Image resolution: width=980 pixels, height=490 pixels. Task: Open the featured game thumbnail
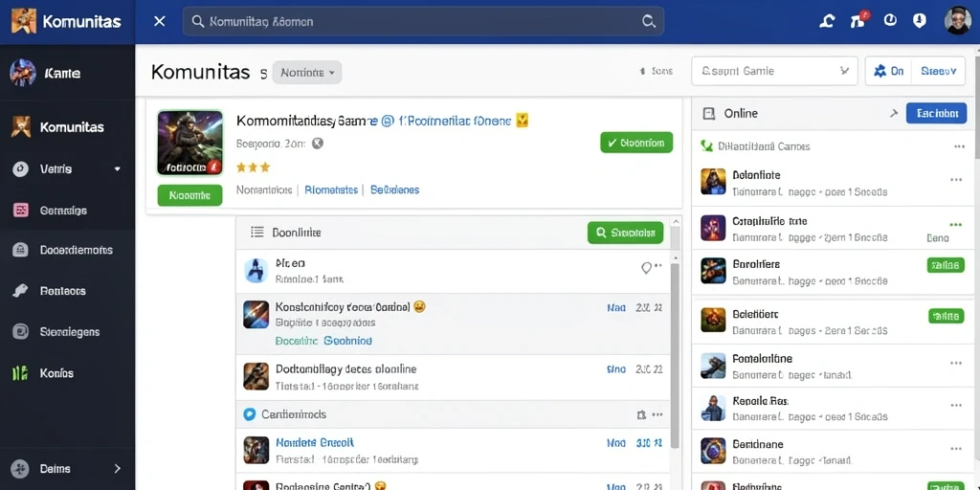[190, 144]
